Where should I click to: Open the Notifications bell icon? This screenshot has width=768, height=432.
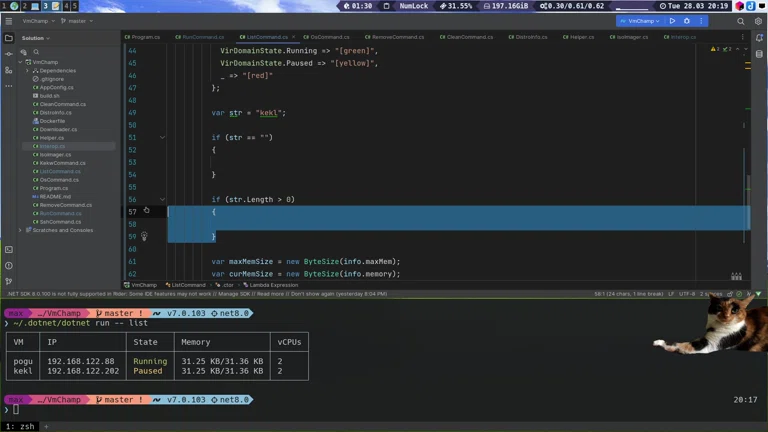759,38
